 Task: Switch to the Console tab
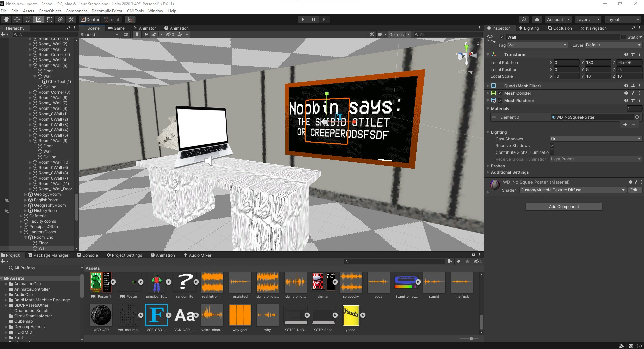pos(87,255)
